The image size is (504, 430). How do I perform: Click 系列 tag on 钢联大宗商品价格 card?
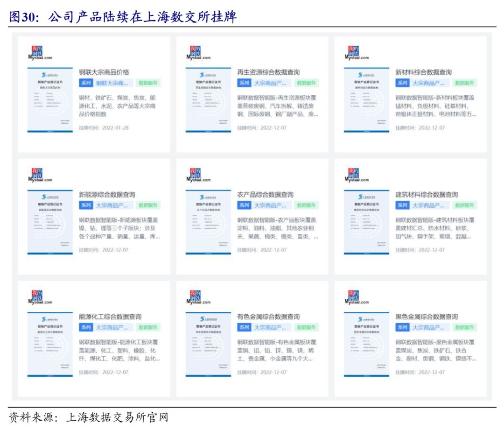coord(86,83)
